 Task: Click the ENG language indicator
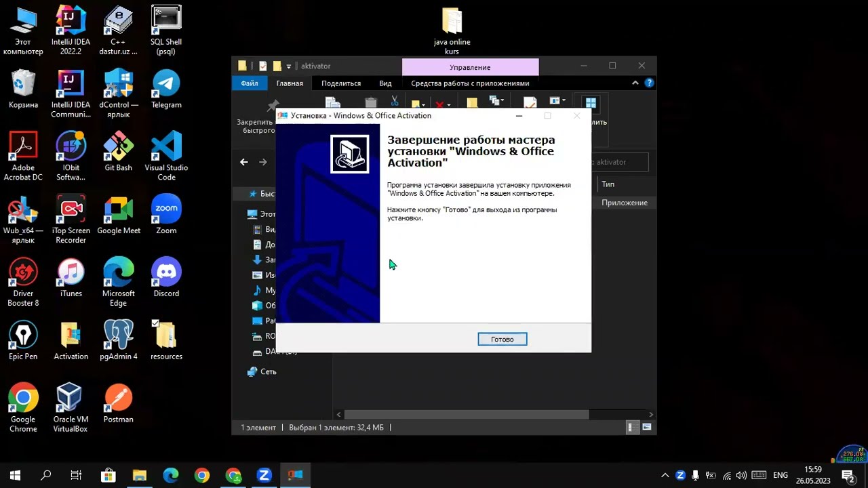tap(780, 475)
